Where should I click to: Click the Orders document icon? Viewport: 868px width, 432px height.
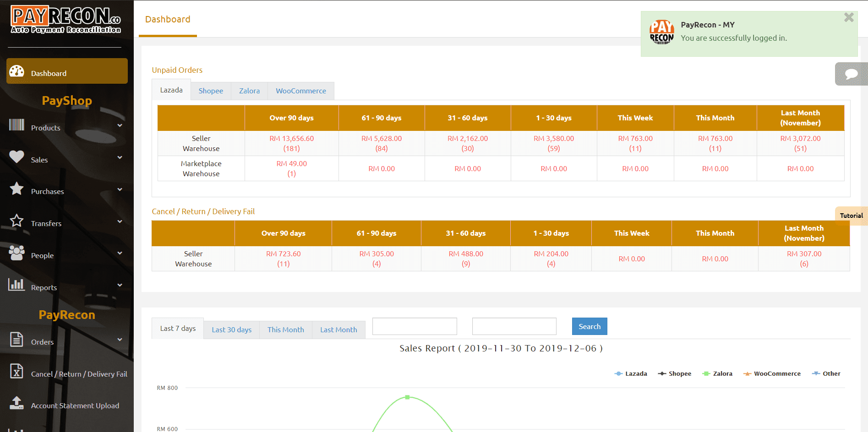[17, 340]
